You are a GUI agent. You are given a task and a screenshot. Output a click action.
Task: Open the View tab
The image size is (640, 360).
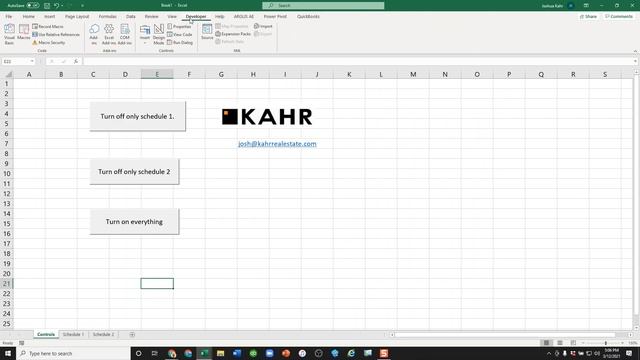[x=172, y=16]
